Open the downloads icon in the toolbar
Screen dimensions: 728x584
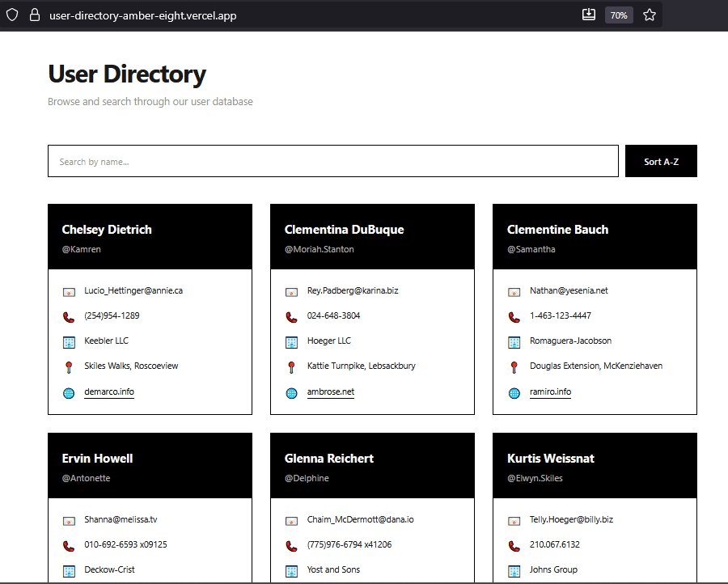pyautogui.click(x=588, y=15)
